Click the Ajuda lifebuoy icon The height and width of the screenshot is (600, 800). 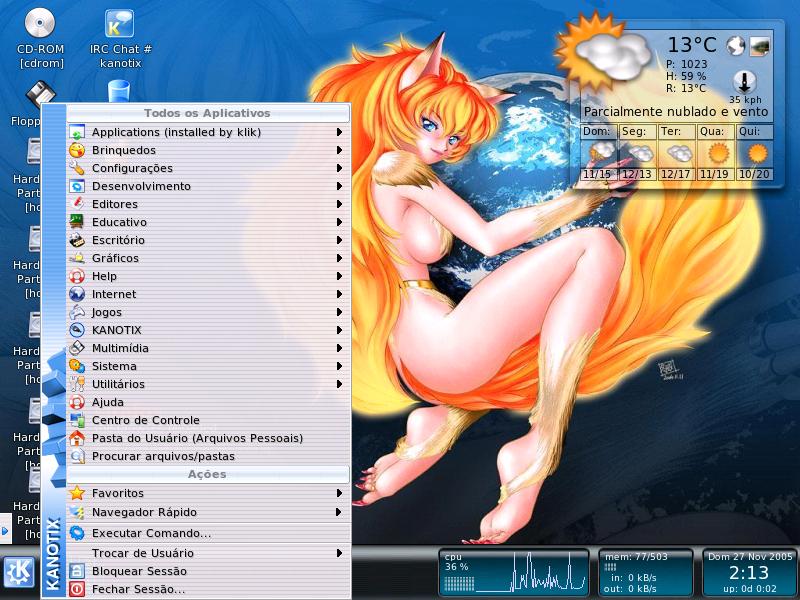pos(77,402)
